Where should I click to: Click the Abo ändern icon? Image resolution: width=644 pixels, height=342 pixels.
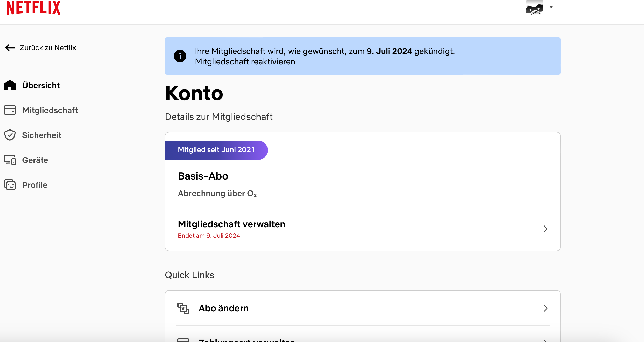[183, 308]
